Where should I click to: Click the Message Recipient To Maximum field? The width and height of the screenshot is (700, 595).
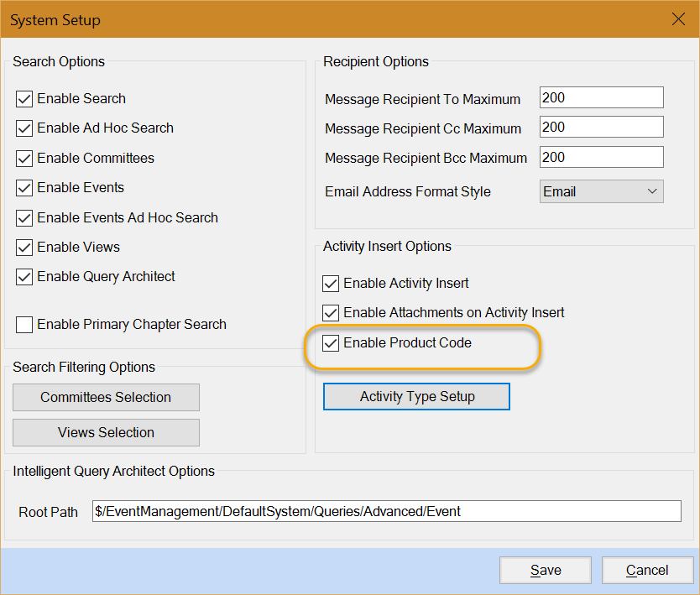click(601, 97)
